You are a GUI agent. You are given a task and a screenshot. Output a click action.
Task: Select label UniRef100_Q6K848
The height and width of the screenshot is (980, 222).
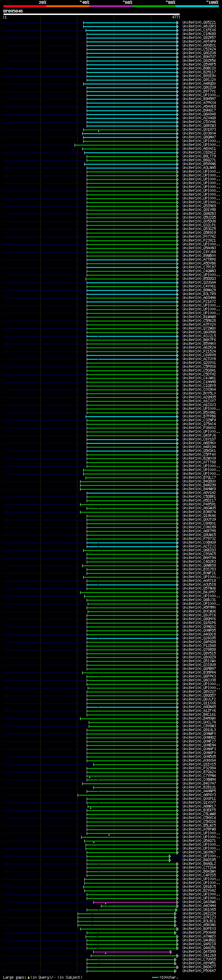(199, 114)
